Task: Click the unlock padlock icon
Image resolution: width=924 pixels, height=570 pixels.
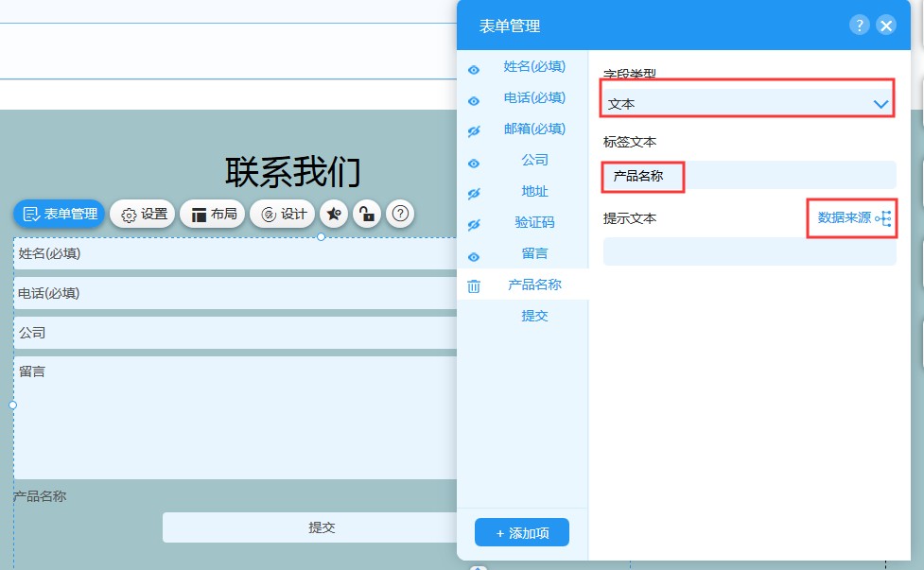Action: [367, 215]
